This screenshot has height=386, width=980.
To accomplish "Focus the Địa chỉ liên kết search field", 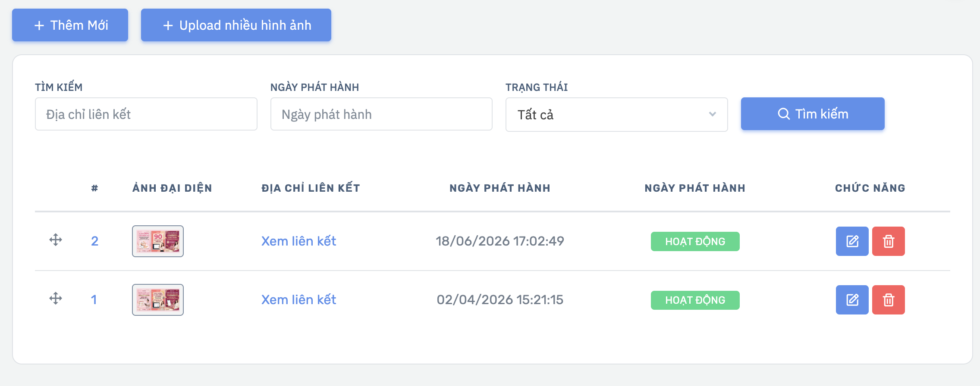I will coord(146,114).
